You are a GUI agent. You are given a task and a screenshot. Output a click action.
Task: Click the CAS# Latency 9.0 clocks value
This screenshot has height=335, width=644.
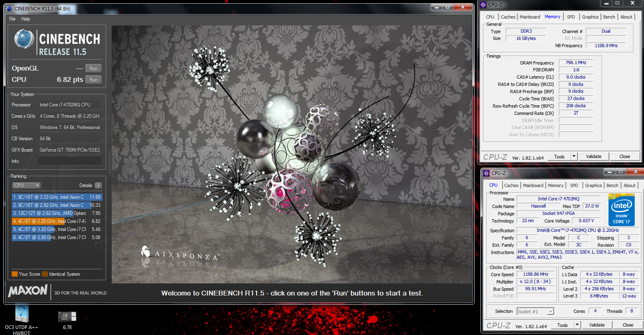(x=576, y=77)
